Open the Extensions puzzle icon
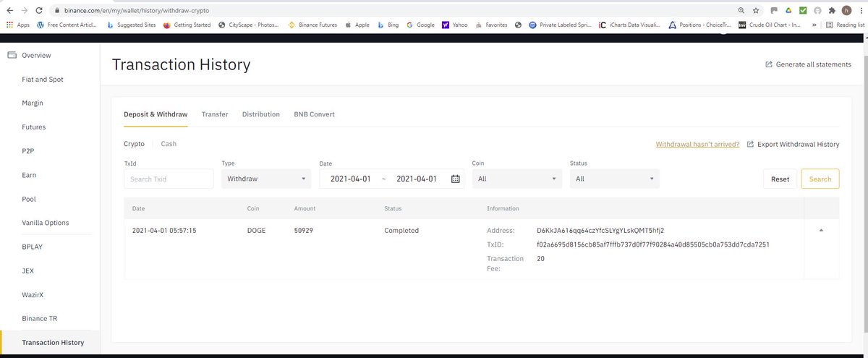This screenshot has width=868, height=358. 832,11
